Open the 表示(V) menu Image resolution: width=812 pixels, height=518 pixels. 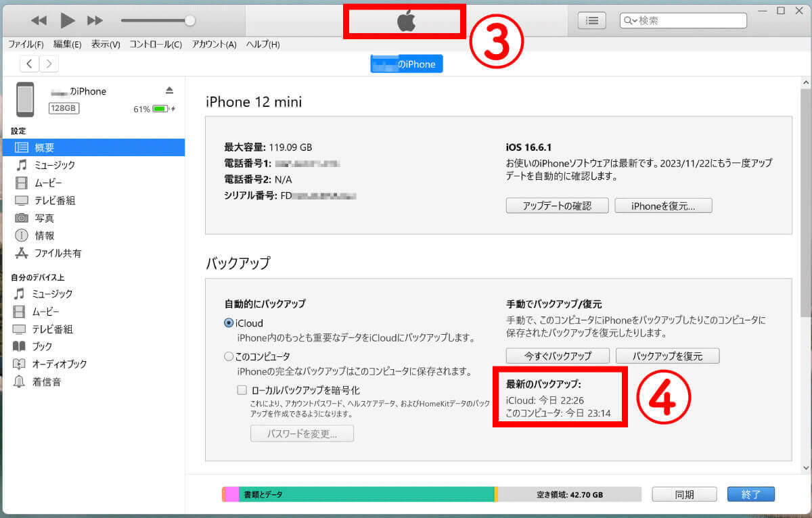coord(106,45)
